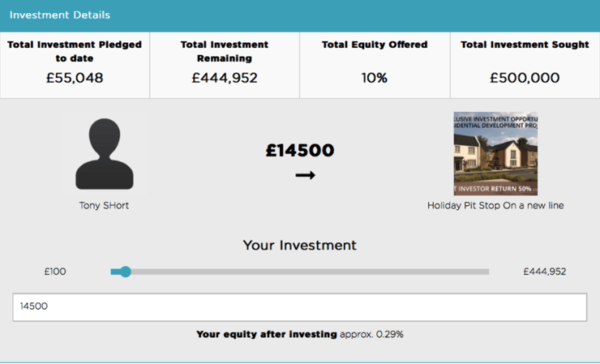Select the Total Investment Remaining cell

tap(225, 65)
